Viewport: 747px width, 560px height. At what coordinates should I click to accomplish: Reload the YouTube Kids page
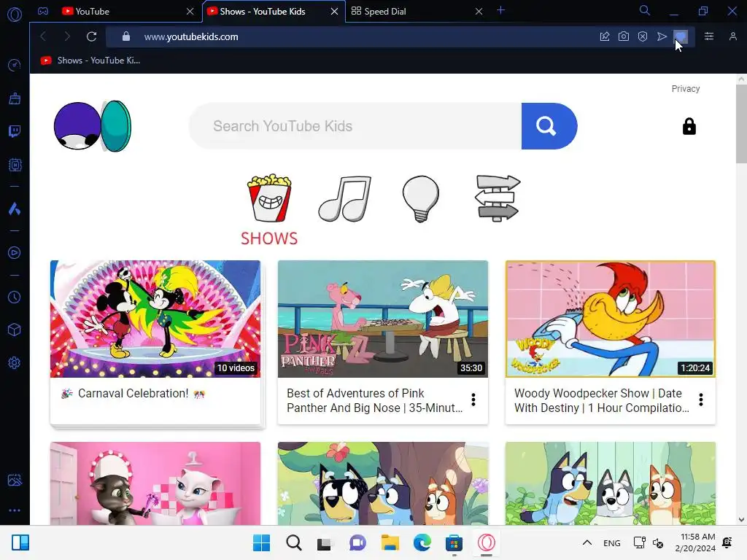(x=91, y=36)
